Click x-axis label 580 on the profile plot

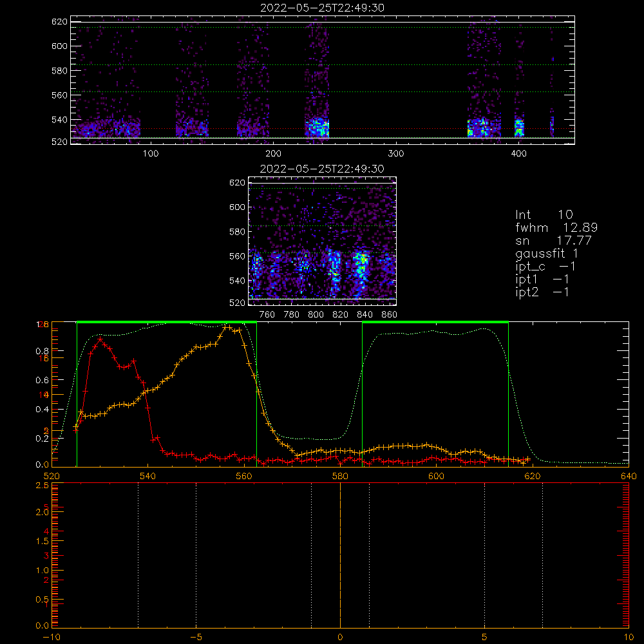(340, 476)
